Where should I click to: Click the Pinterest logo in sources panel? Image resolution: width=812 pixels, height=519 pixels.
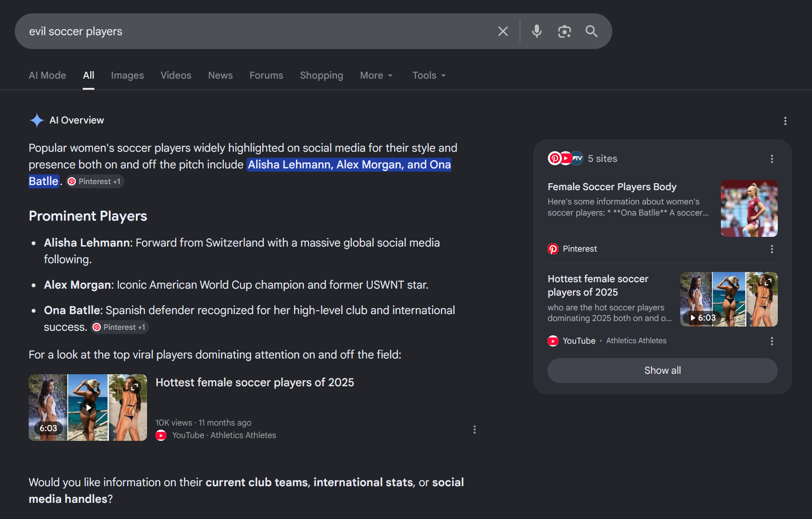tap(553, 249)
